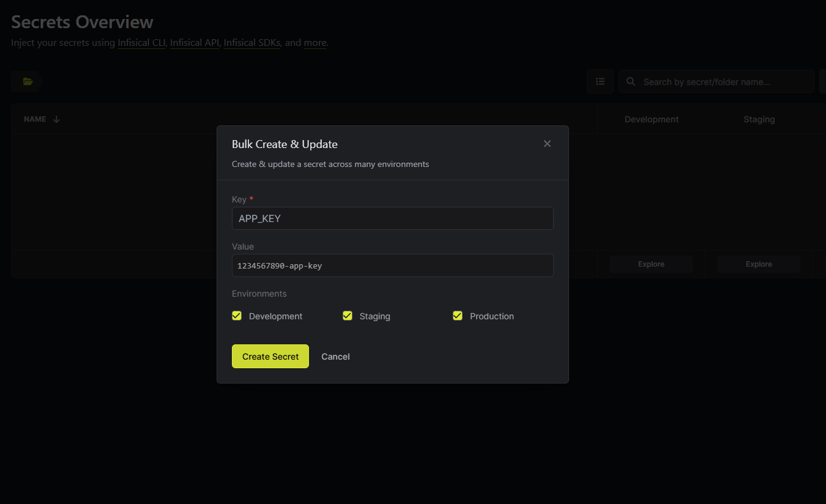Image resolution: width=826 pixels, height=504 pixels.
Task: Visit the Infisical SDKs link
Action: click(251, 43)
